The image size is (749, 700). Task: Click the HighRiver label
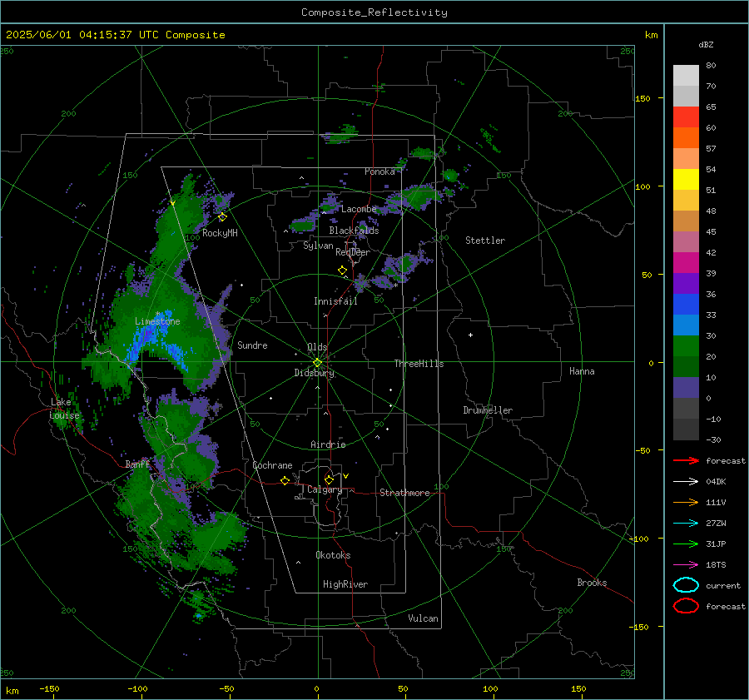coord(345,584)
